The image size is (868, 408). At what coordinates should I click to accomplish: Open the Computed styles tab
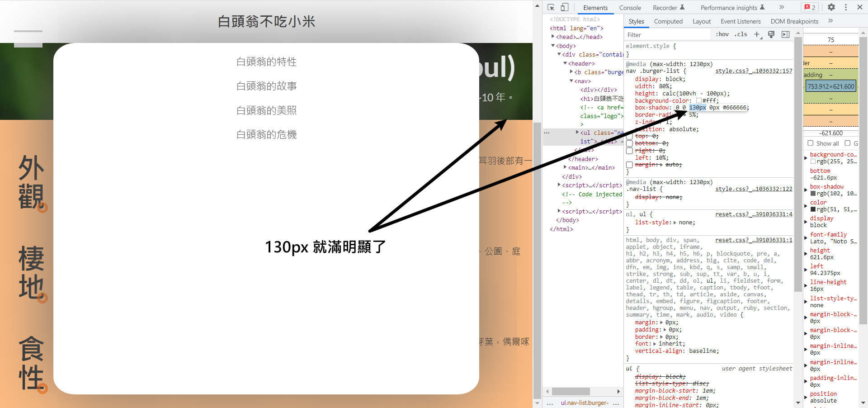668,21
